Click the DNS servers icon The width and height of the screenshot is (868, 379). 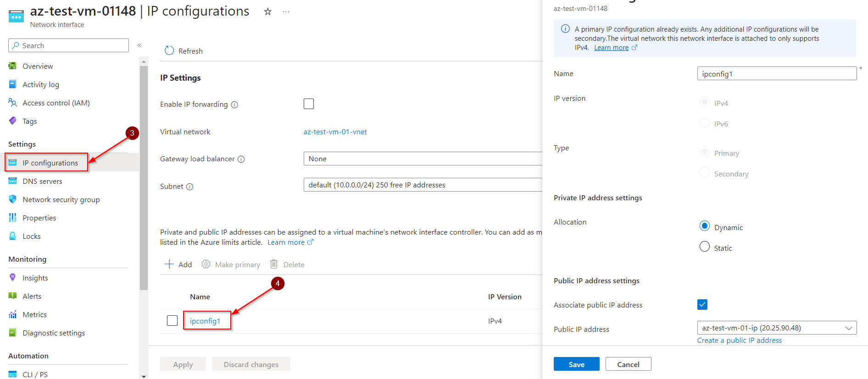13,181
